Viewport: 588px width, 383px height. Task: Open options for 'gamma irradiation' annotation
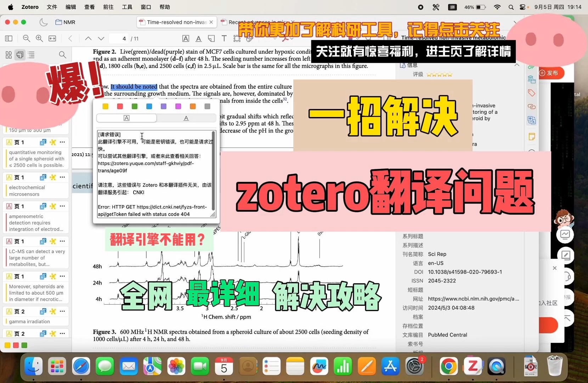[x=62, y=311]
